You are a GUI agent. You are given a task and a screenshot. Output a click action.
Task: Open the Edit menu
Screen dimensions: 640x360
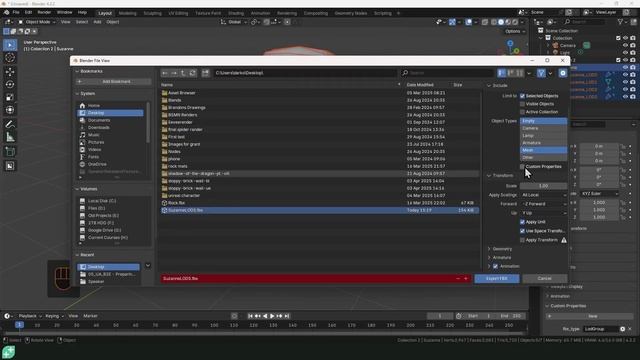(x=28, y=13)
